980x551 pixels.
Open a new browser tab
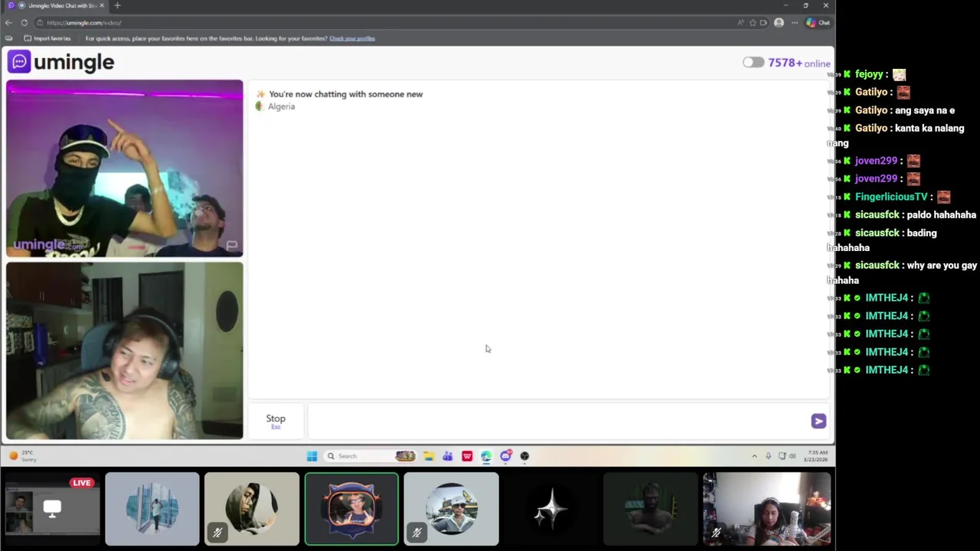coord(117,5)
